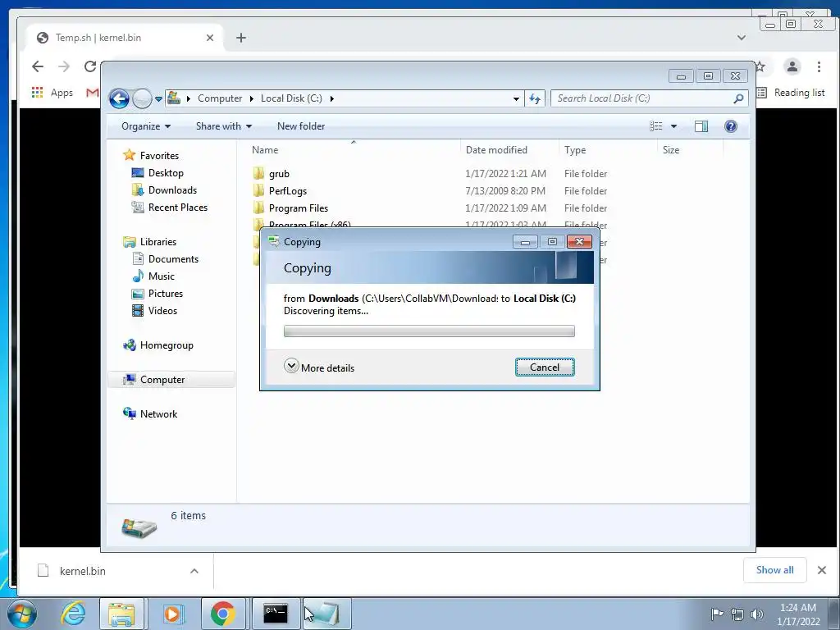Select the PerfLogs folder
The width and height of the screenshot is (840, 630).
(x=288, y=190)
